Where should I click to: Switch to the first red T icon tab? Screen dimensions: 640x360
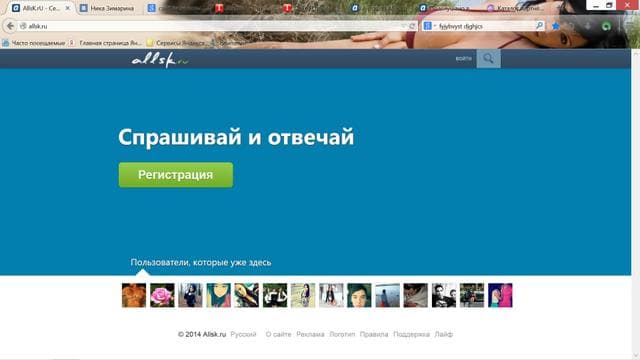[x=220, y=8]
